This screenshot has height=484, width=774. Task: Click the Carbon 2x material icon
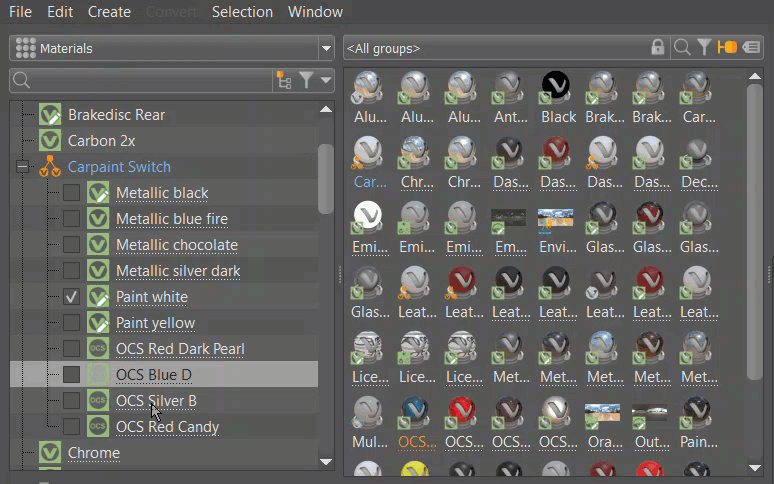(50, 141)
